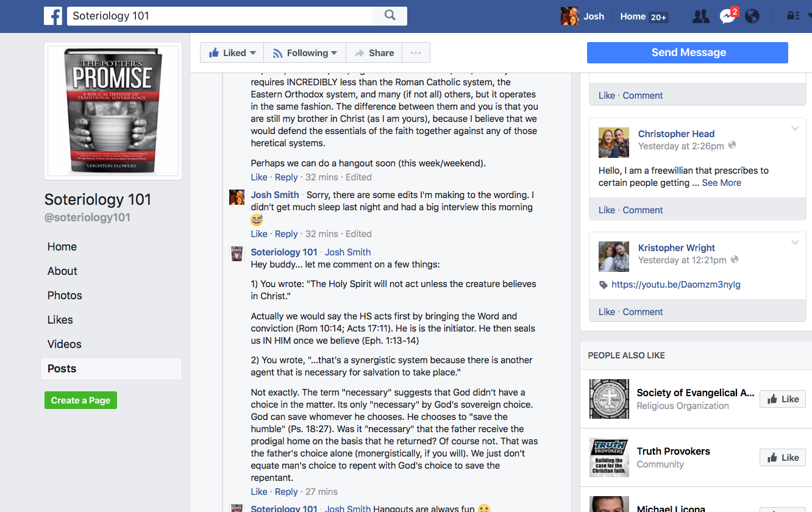This screenshot has width=812, height=512.
Task: Click the more options ellipsis button
Action: (x=416, y=53)
